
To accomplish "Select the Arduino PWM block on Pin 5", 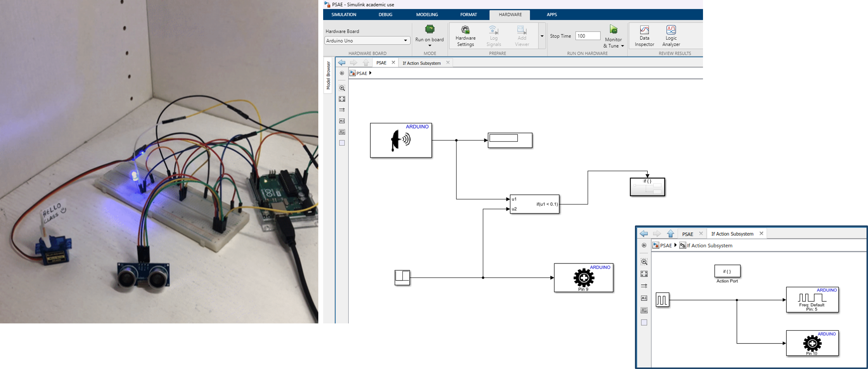I will pos(812,299).
